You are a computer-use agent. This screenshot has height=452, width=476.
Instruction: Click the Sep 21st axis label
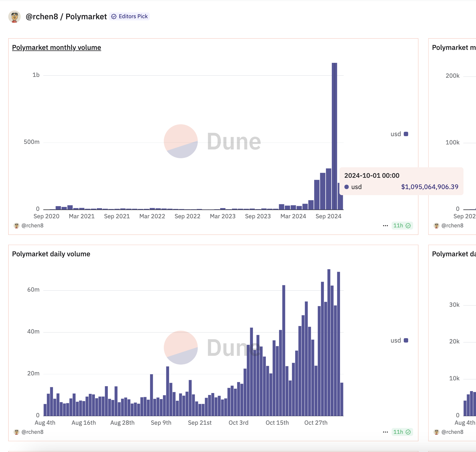200,423
